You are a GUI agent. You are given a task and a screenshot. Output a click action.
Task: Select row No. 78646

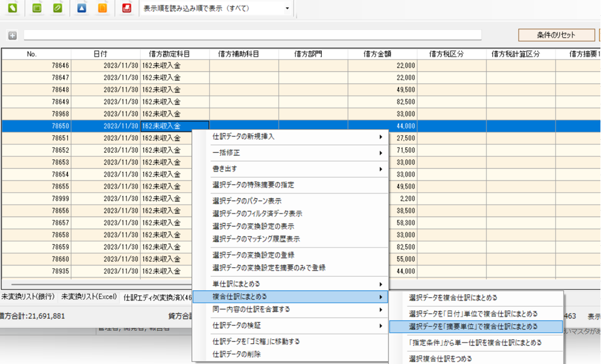pos(301,65)
